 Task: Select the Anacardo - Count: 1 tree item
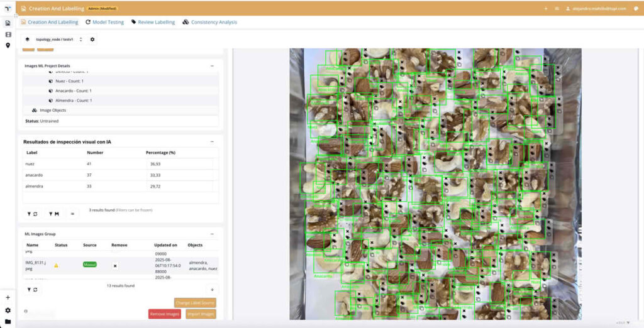[73, 90]
